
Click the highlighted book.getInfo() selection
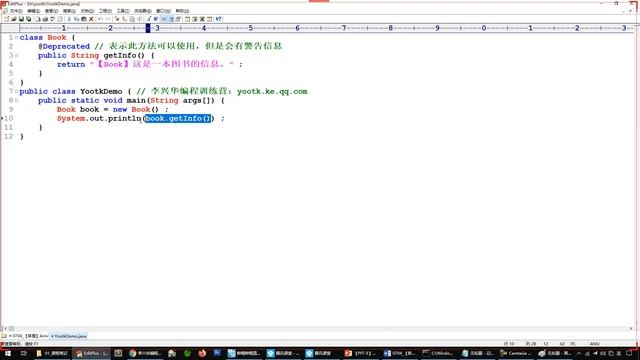pos(178,118)
